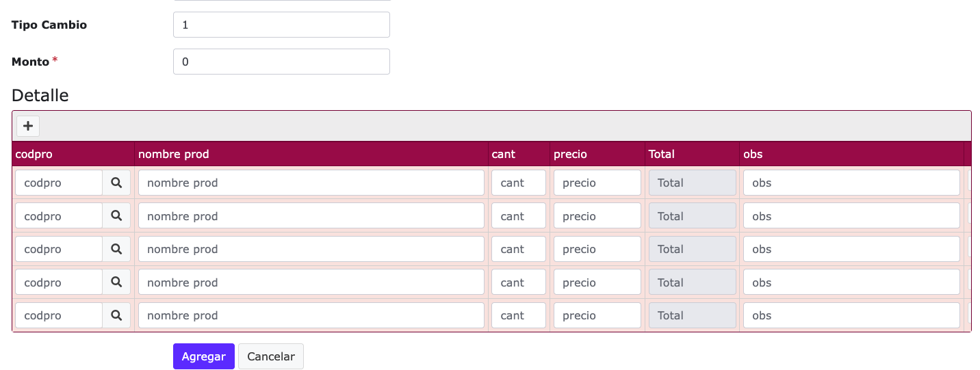
Task: Click fifth row cant field
Action: 519,315
